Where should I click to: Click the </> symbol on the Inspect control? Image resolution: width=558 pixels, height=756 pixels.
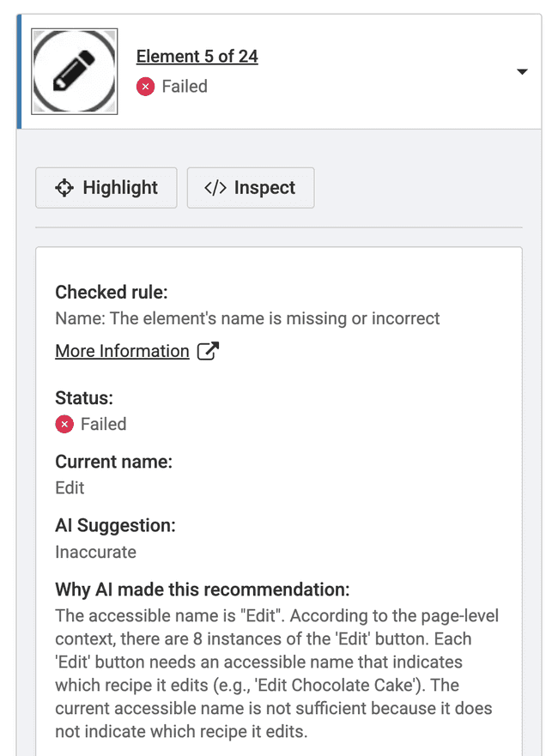click(216, 187)
